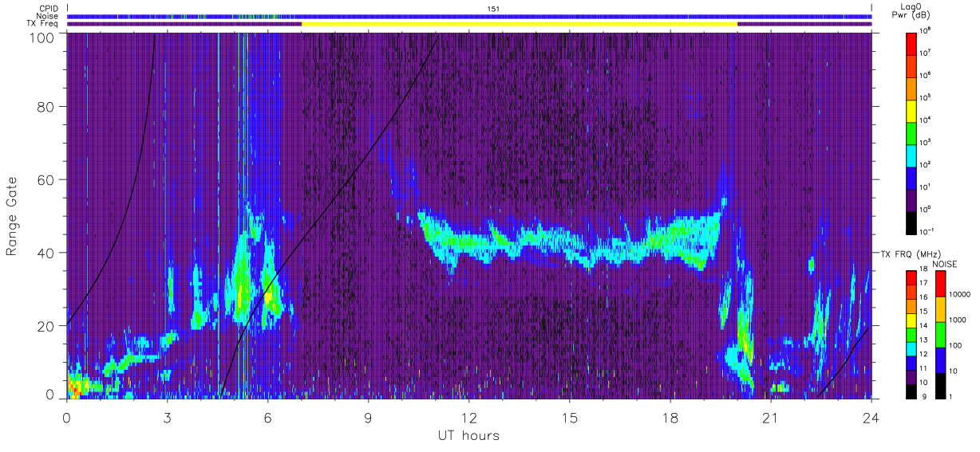980x452 pixels.
Task: Click y-axis tick label "80"
Action: click(45, 107)
